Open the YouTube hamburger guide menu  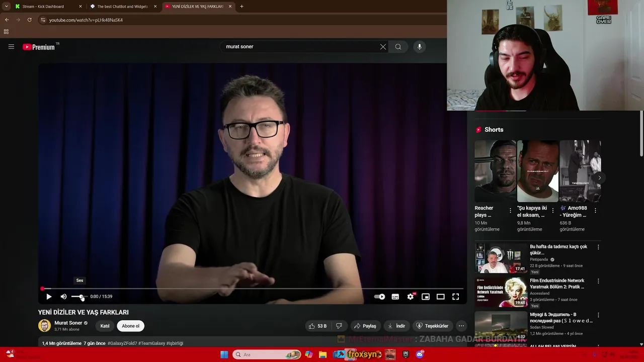(11, 47)
